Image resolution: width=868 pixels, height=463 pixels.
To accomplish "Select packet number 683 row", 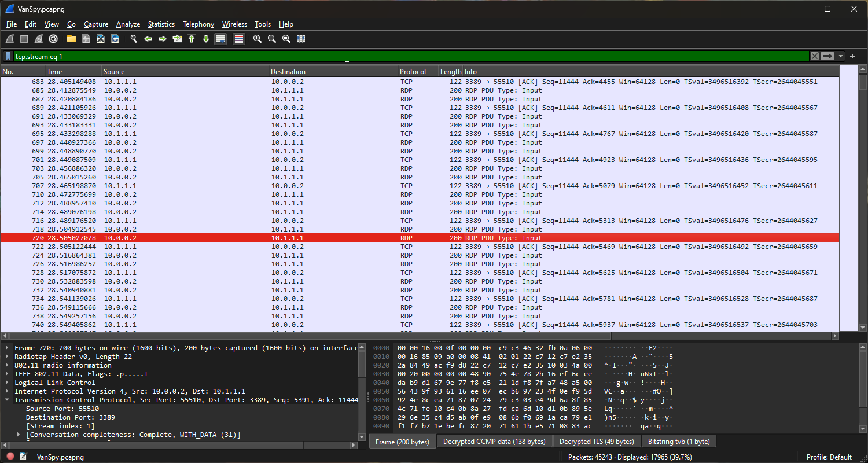I will [420, 82].
